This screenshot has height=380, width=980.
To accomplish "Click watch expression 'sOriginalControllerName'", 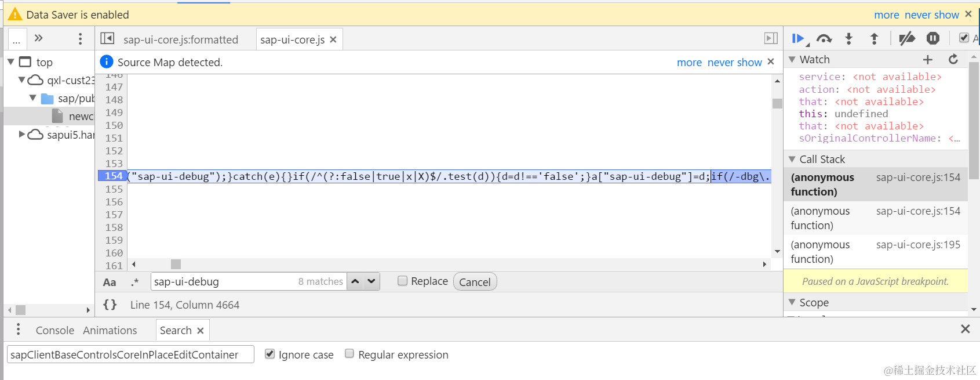I will pos(879,138).
